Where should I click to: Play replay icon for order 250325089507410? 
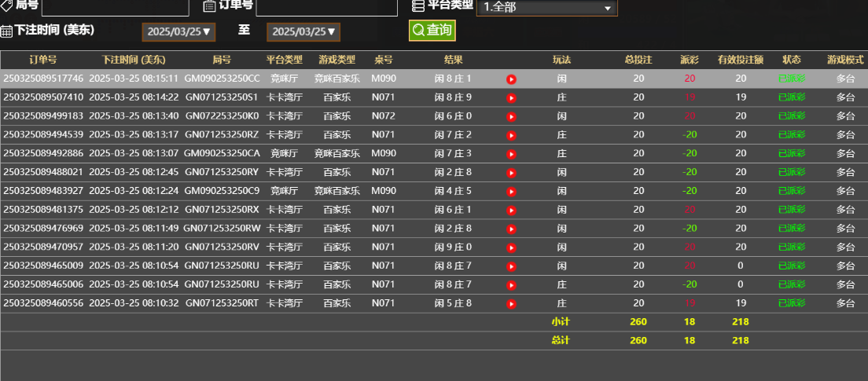click(511, 98)
